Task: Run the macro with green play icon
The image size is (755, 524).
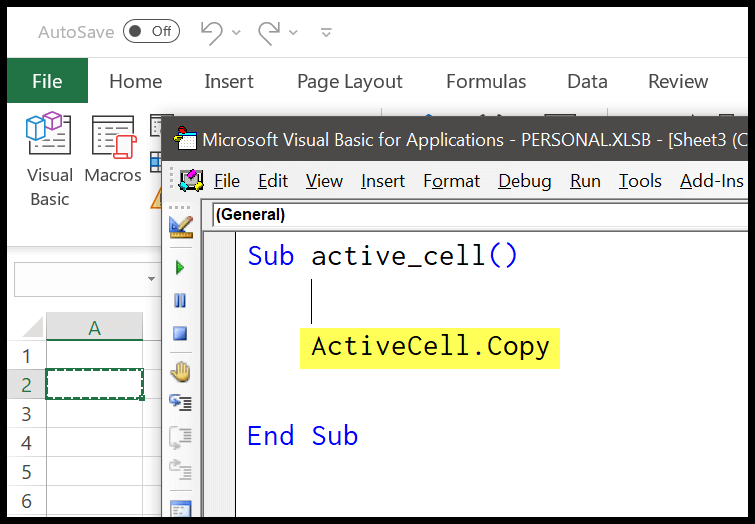Action: [180, 267]
